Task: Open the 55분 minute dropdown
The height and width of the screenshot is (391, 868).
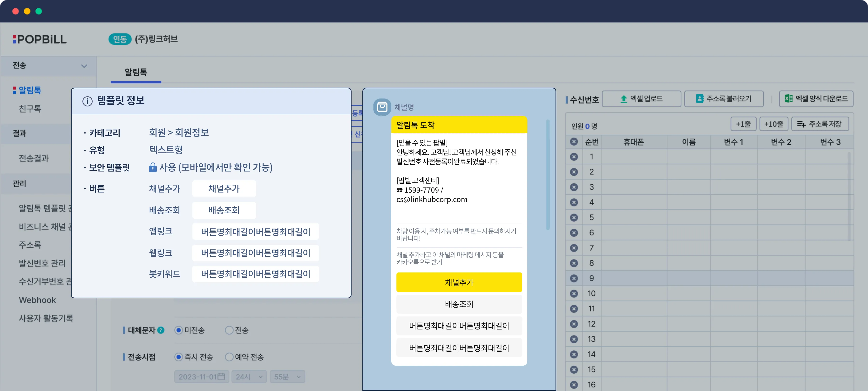Action: pyautogui.click(x=287, y=377)
